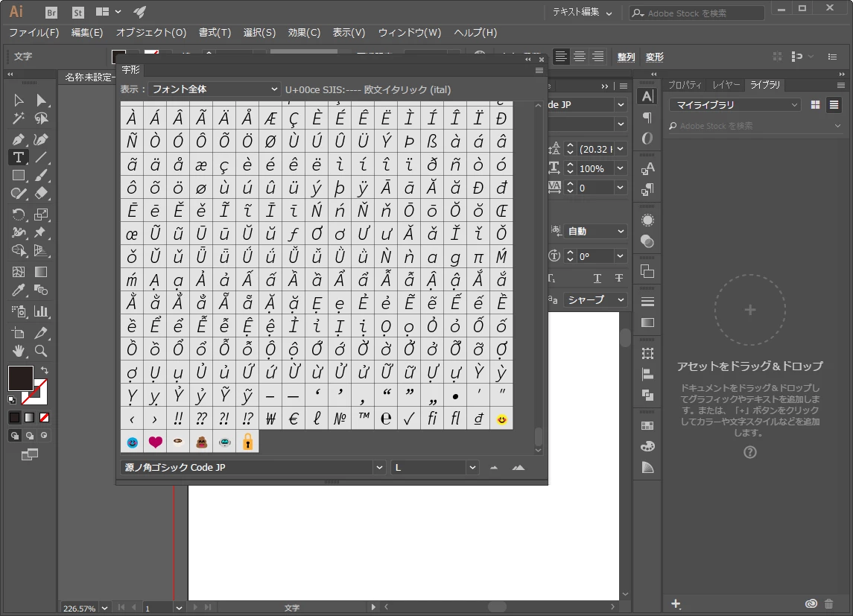This screenshot has width=853, height=616.
Task: Select the Eraser tool
Action: (41, 194)
